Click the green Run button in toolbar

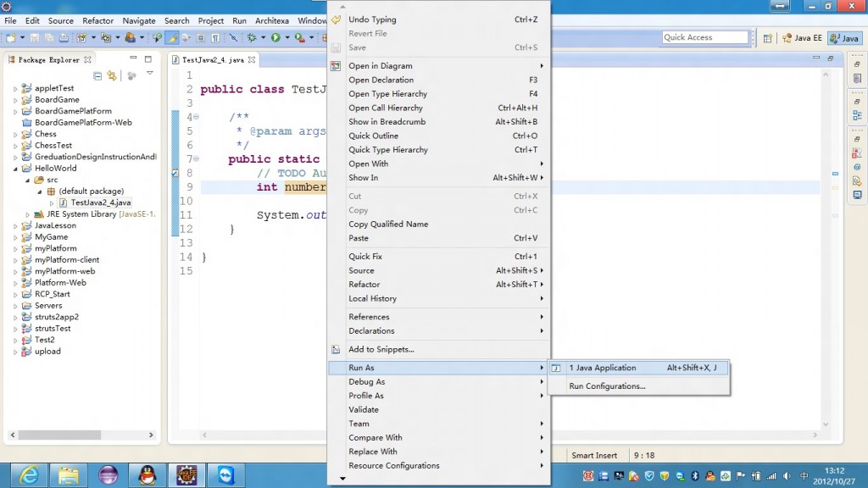click(275, 38)
